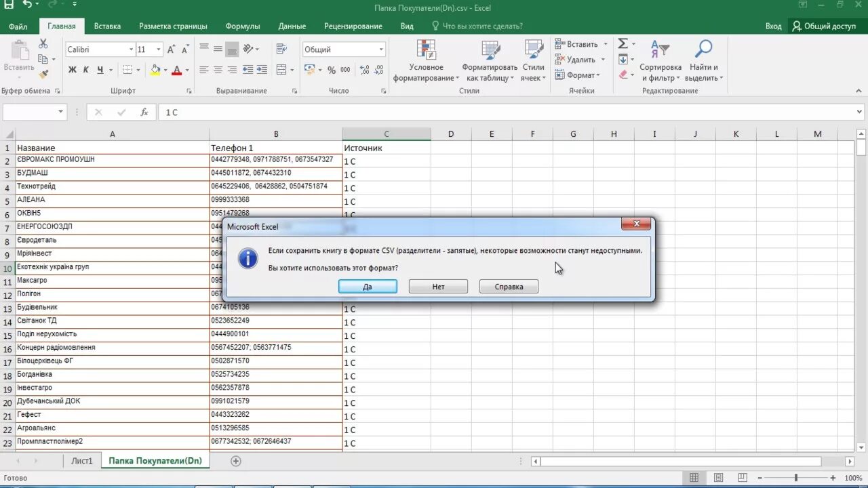Switch to the Данные tab

(292, 26)
